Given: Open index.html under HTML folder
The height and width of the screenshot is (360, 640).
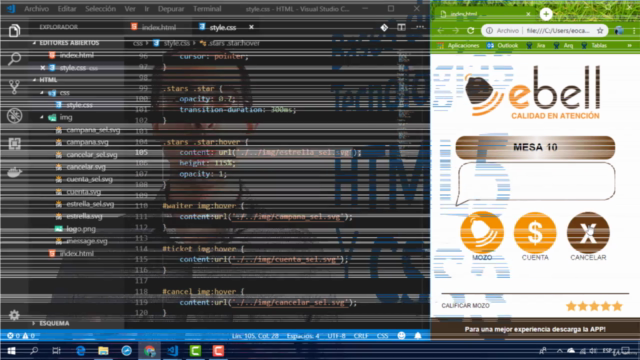Looking at the screenshot, I should click(x=76, y=253).
